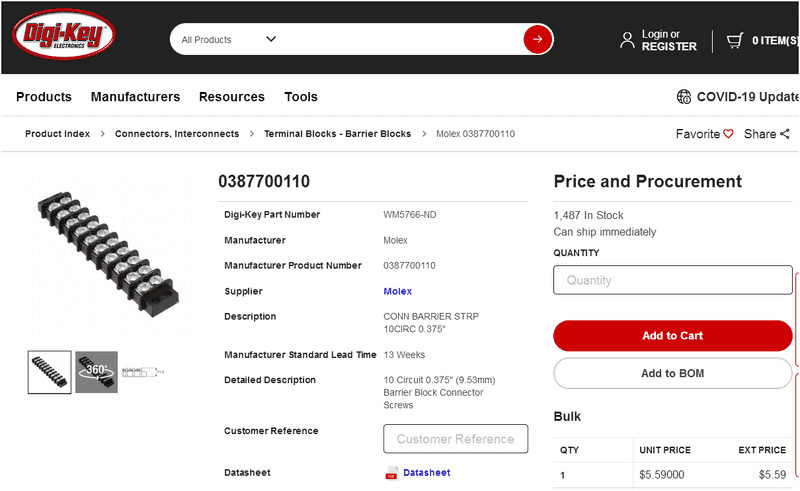The width and height of the screenshot is (800, 491).
Task: Open the All Products category dropdown
Action: click(x=228, y=39)
